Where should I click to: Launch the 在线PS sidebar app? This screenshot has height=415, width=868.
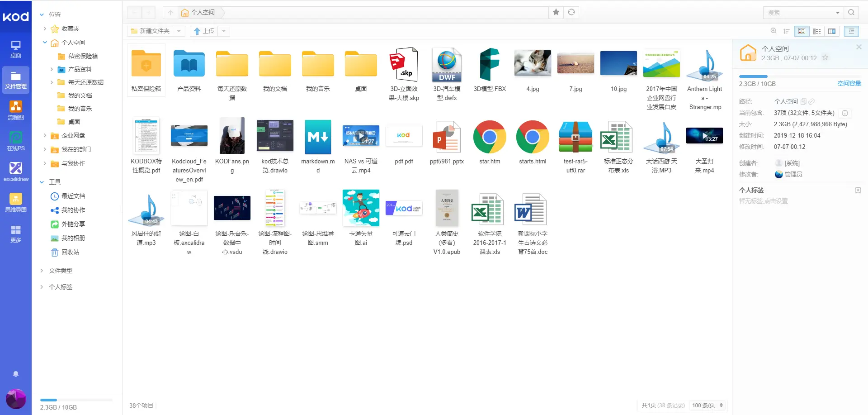[x=16, y=141]
